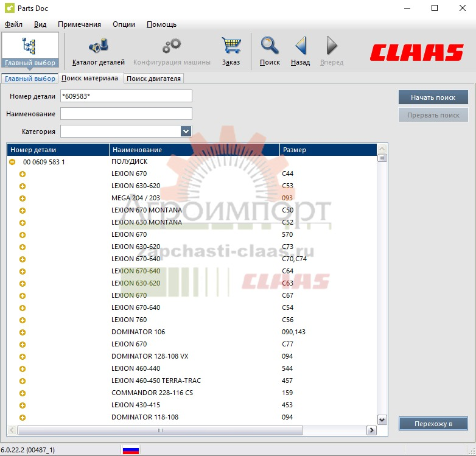Expand the COMMANDOR 228-116 CS row
This screenshot has width=476, height=456.
[x=23, y=393]
